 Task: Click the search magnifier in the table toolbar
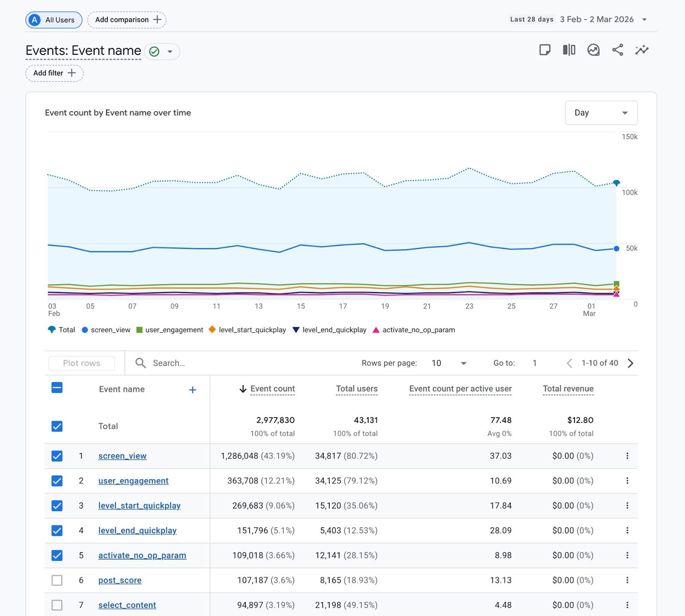pos(140,363)
